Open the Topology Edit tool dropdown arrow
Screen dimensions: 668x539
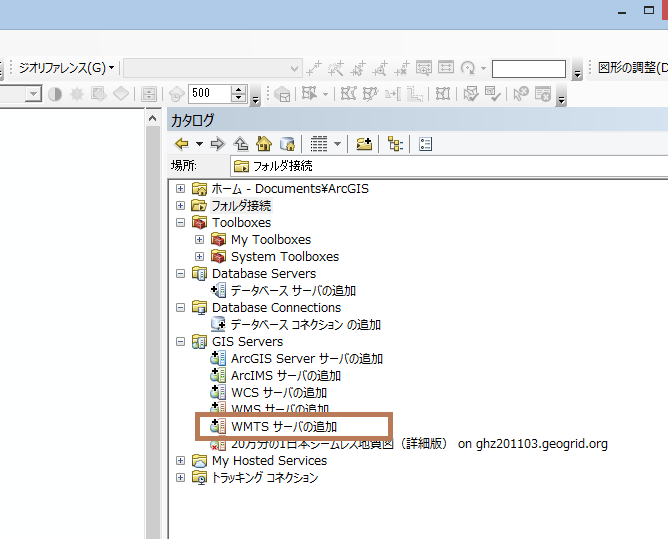pyautogui.click(x=325, y=94)
